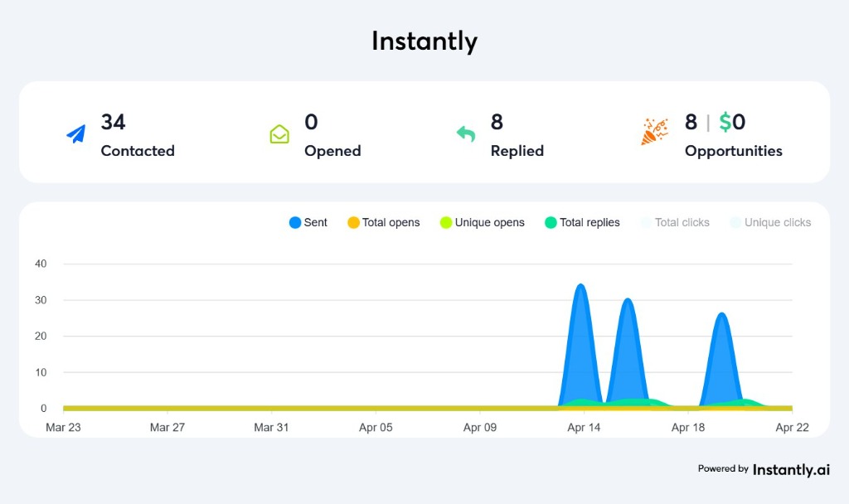Toggle the Sent series in the legend
The height and width of the screenshot is (504, 849).
click(308, 222)
